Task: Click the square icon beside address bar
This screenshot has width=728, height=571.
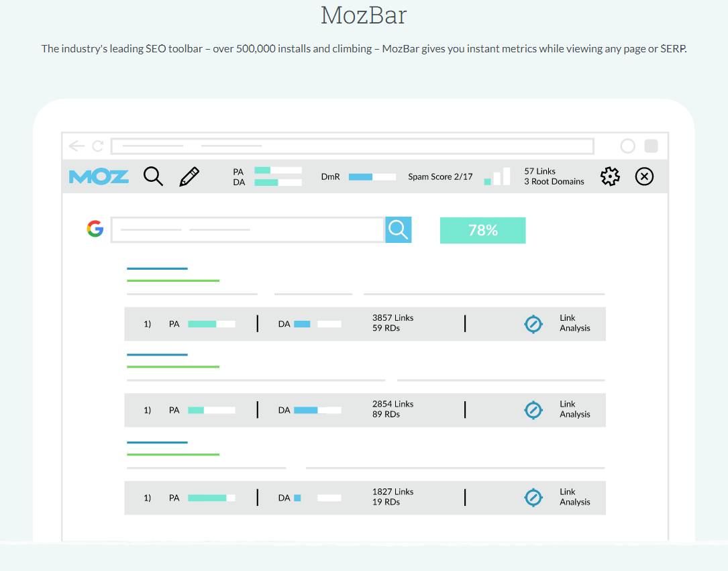Action: tap(652, 146)
